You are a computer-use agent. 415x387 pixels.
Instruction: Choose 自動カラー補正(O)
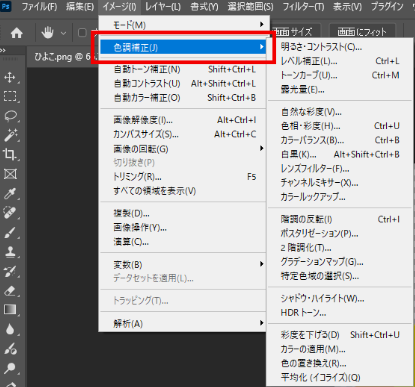coord(183,98)
